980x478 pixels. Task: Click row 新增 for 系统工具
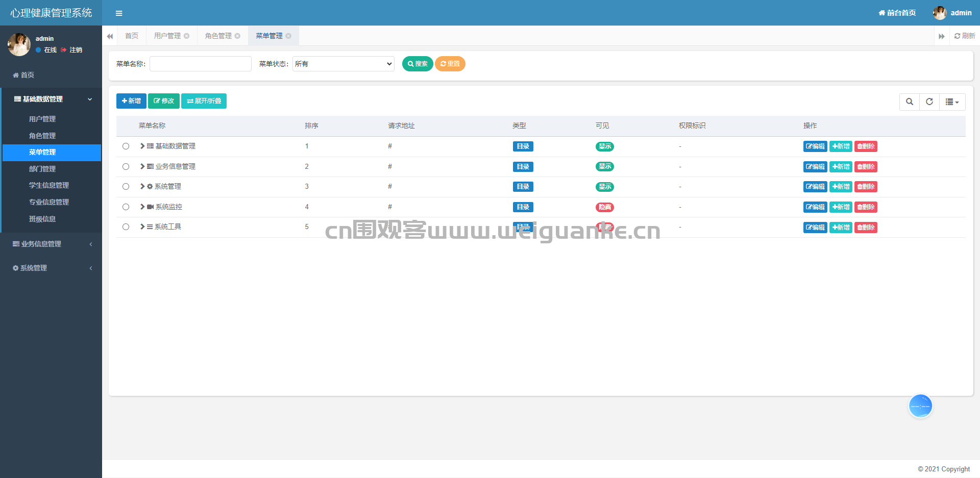coord(841,228)
